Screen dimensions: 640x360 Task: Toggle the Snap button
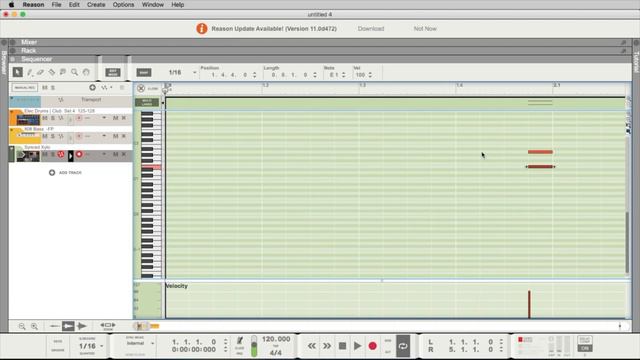[144, 73]
